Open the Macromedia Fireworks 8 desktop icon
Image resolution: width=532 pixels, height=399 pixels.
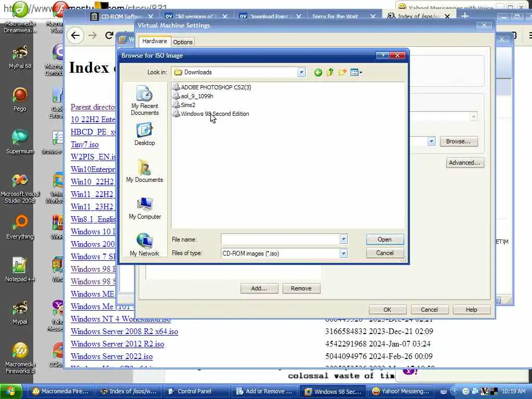pyautogui.click(x=20, y=358)
